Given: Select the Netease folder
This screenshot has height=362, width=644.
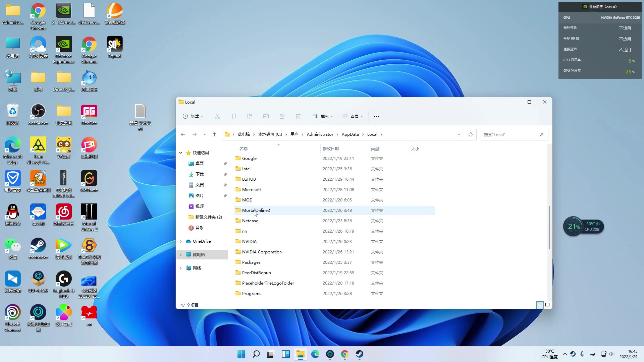Looking at the screenshot, I should click(x=334, y=221).
